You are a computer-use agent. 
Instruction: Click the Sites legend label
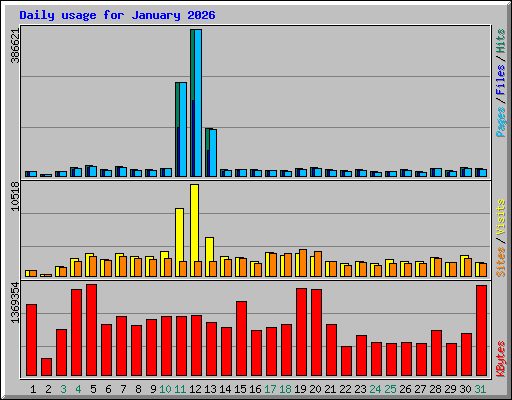[501, 262]
